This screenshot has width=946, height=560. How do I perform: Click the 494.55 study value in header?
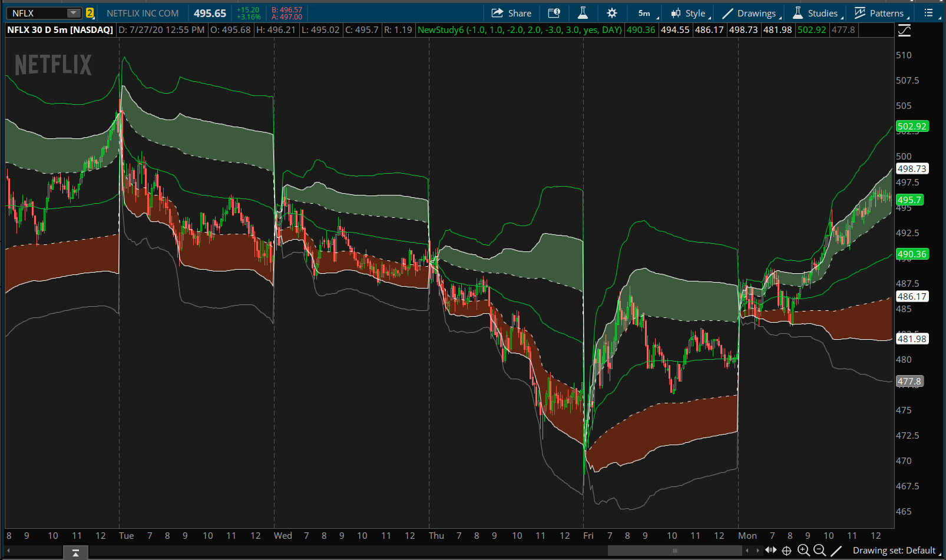(x=675, y=29)
